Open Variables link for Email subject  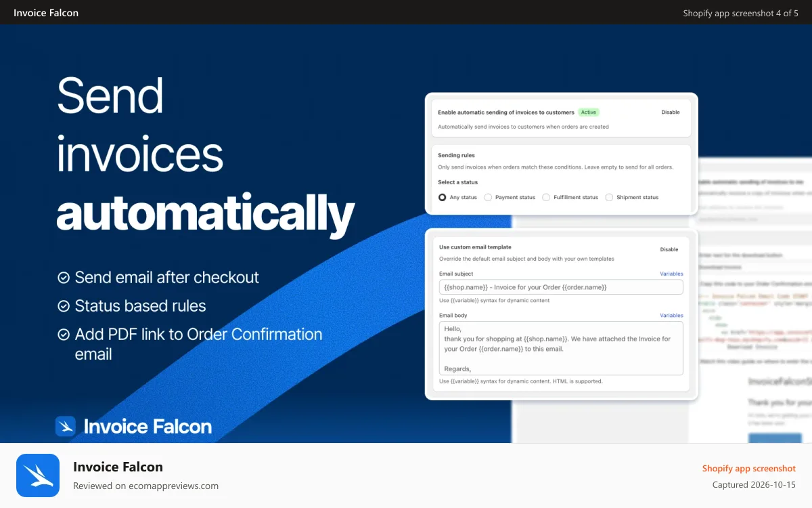pos(671,274)
